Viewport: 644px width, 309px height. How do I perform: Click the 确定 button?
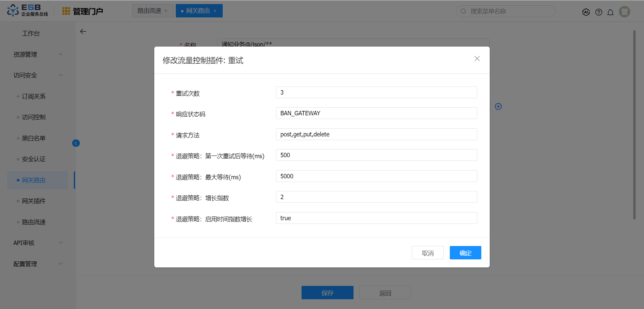pos(465,253)
